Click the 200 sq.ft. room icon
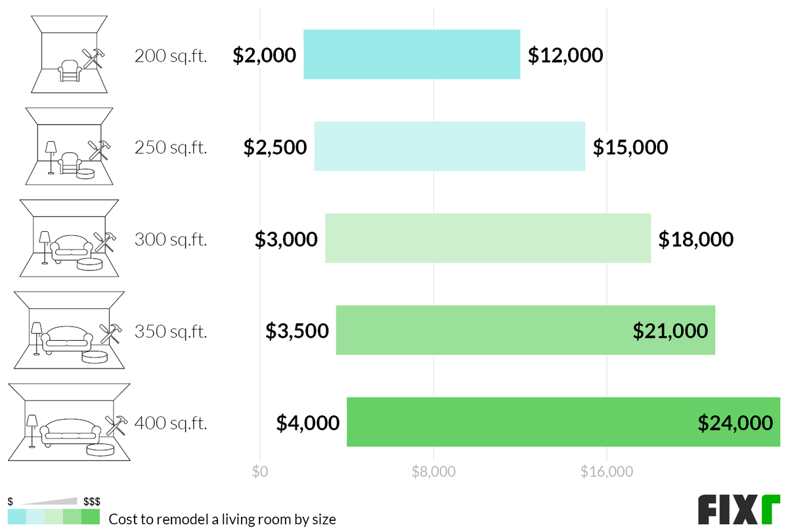Viewport: 788px width, 532px height. pyautogui.click(x=70, y=55)
